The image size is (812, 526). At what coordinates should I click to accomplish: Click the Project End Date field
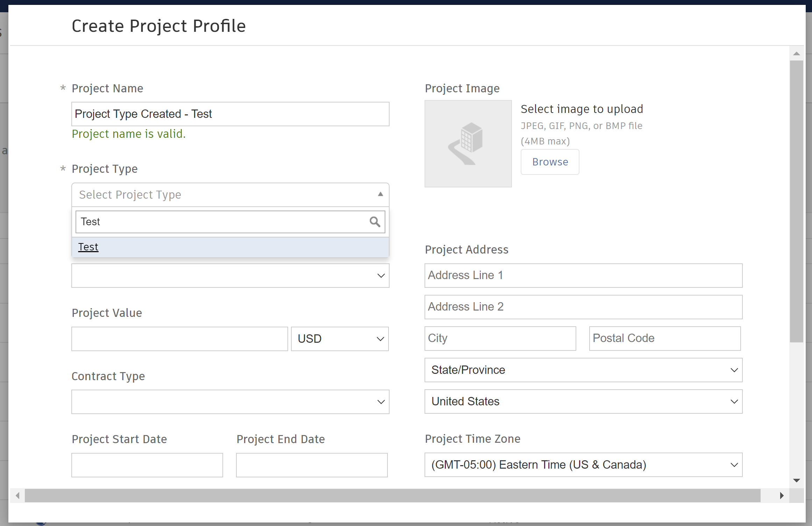[x=312, y=465]
